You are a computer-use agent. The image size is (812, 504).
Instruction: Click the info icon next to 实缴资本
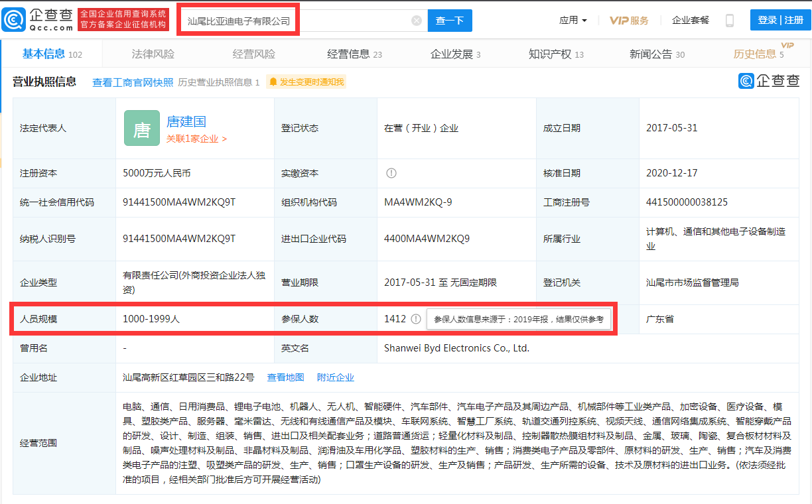tap(391, 173)
